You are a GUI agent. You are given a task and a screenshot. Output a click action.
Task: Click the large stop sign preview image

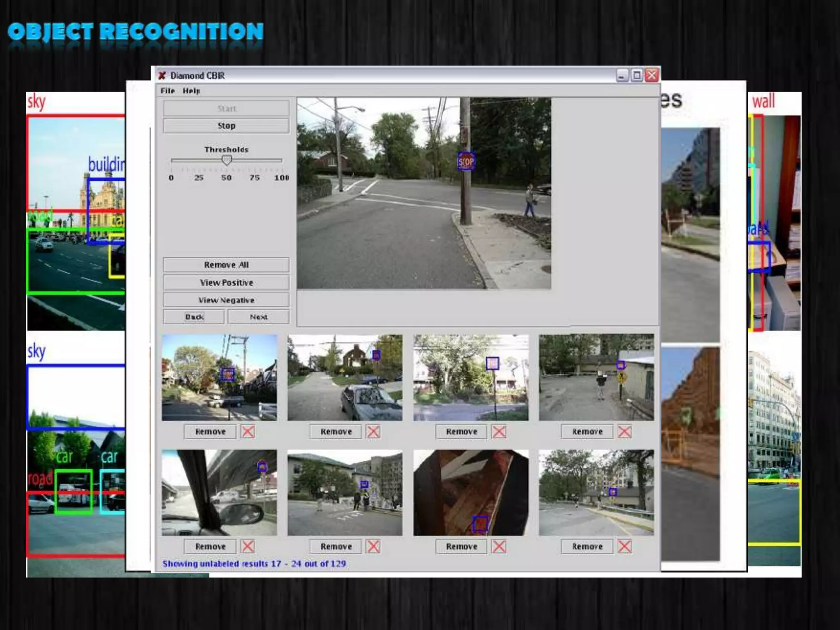(x=424, y=193)
